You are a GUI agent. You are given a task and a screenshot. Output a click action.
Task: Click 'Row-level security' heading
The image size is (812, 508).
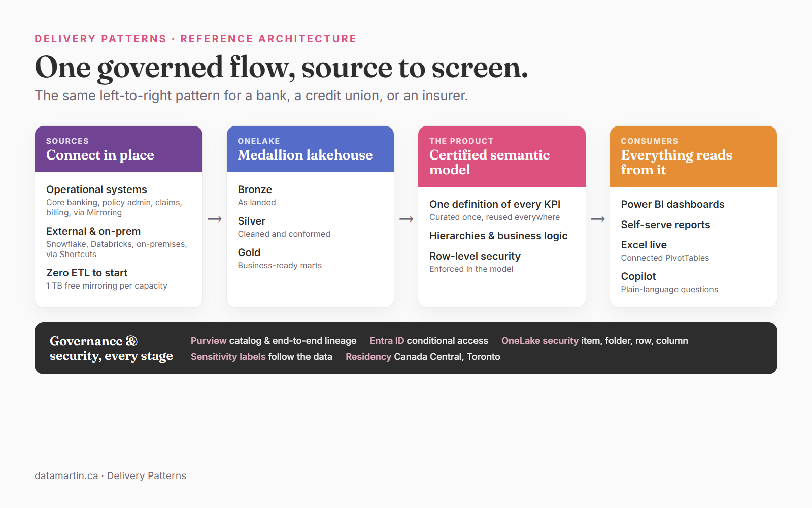coord(475,256)
